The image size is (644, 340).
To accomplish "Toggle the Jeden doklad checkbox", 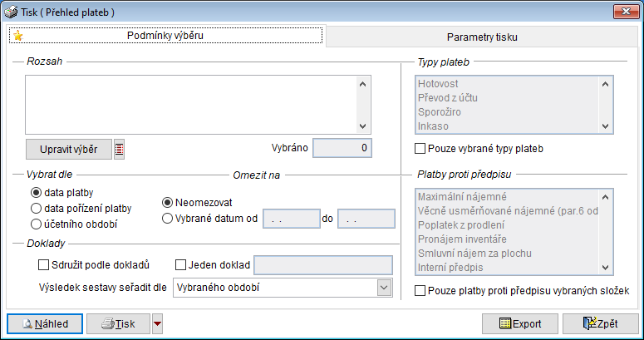I will coord(182,265).
